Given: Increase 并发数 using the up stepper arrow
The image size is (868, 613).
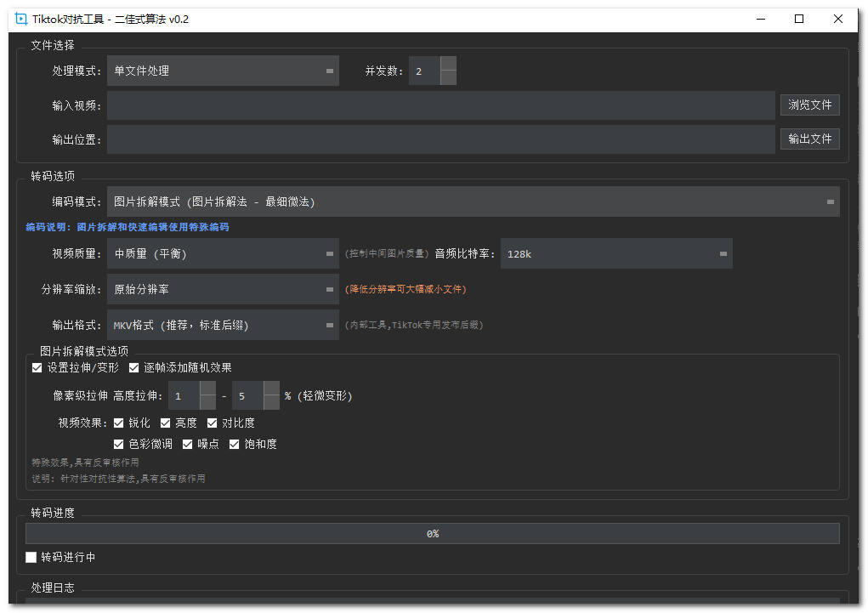Looking at the screenshot, I should 448,63.
